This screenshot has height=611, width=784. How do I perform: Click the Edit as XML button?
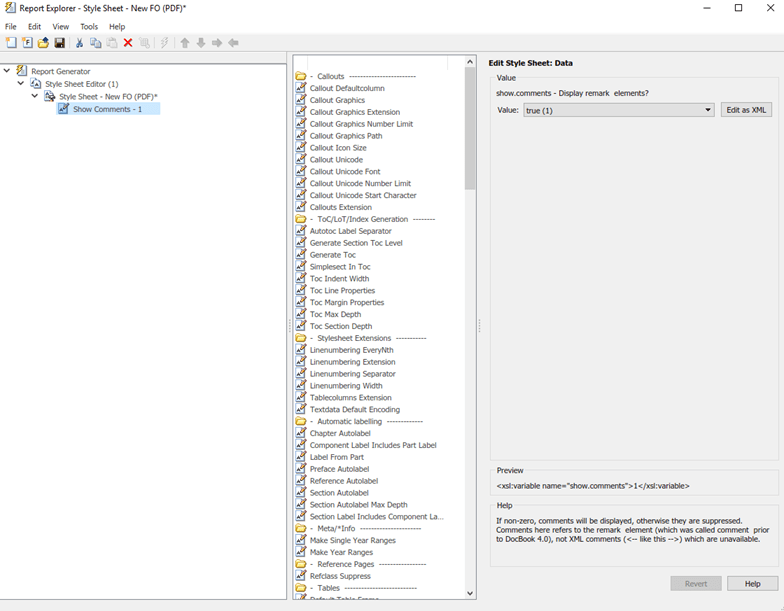(x=746, y=110)
